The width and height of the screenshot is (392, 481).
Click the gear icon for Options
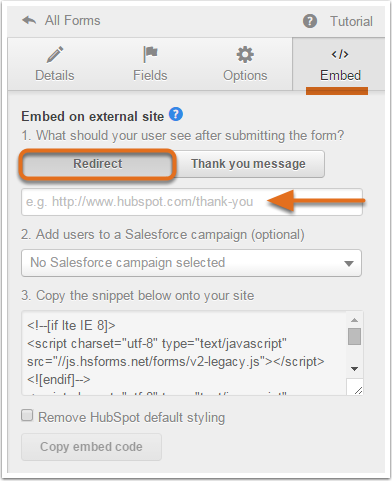245,55
